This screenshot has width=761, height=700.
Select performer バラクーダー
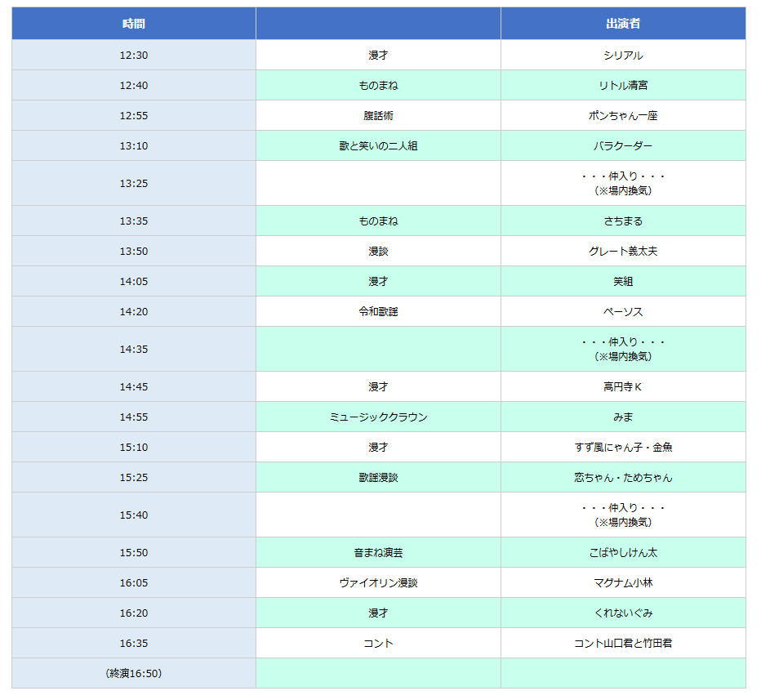click(x=623, y=145)
